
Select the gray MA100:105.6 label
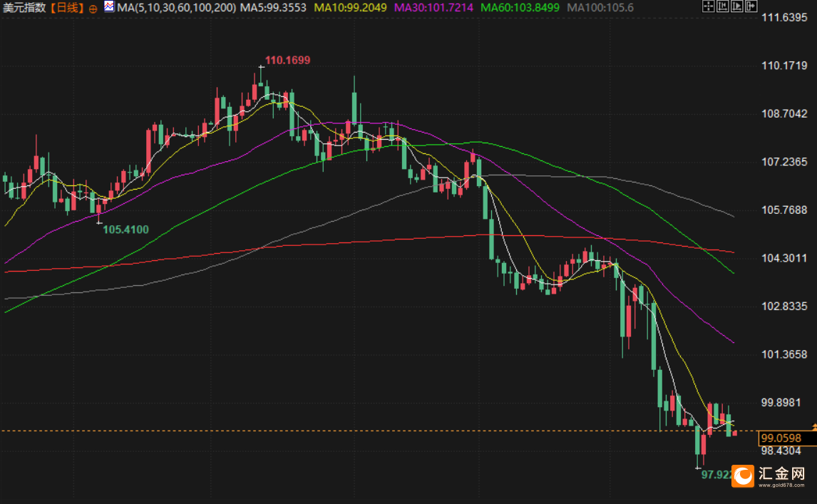pyautogui.click(x=600, y=8)
